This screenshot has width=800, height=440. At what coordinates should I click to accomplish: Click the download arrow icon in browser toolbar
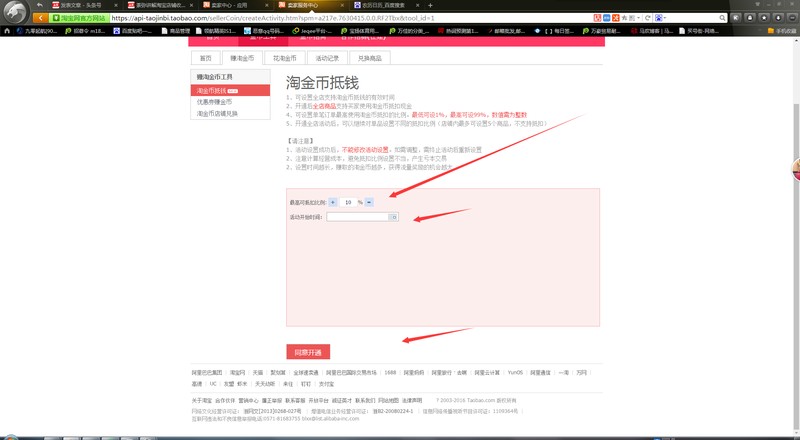[x=778, y=18]
